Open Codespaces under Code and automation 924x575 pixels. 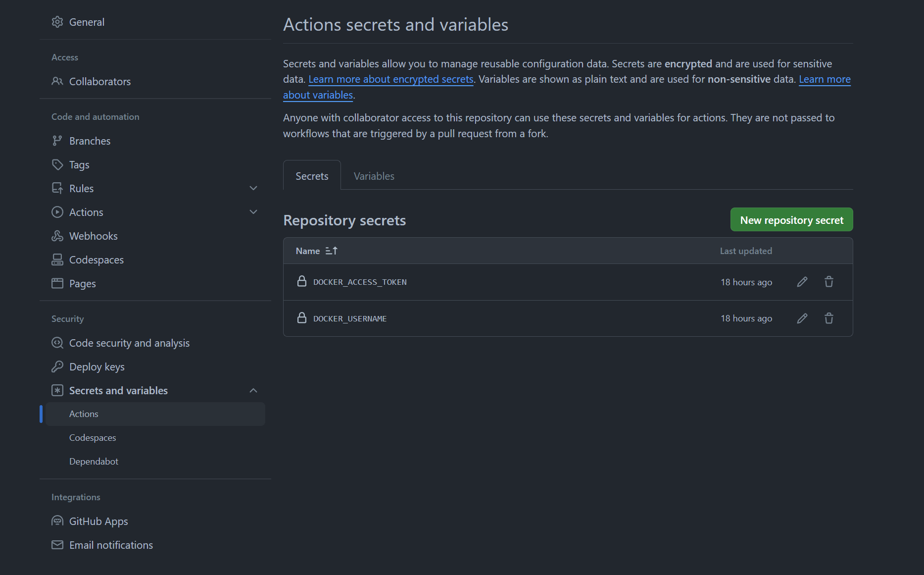97,260
